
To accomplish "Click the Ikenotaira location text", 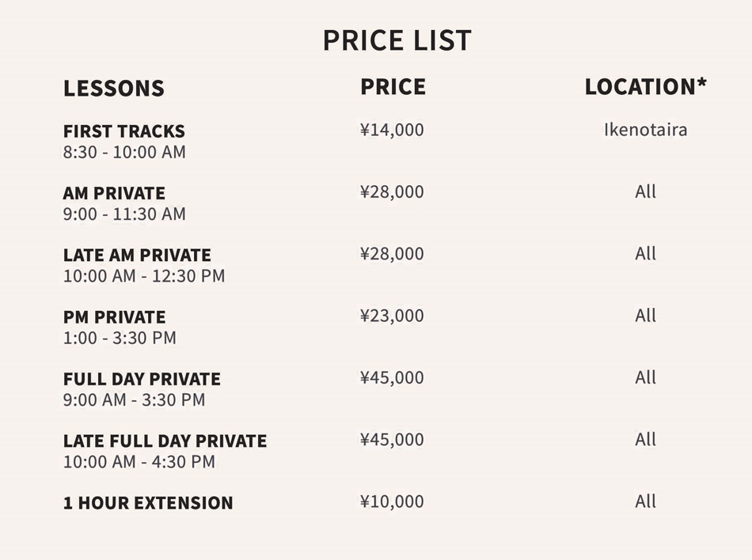I will click(x=645, y=130).
